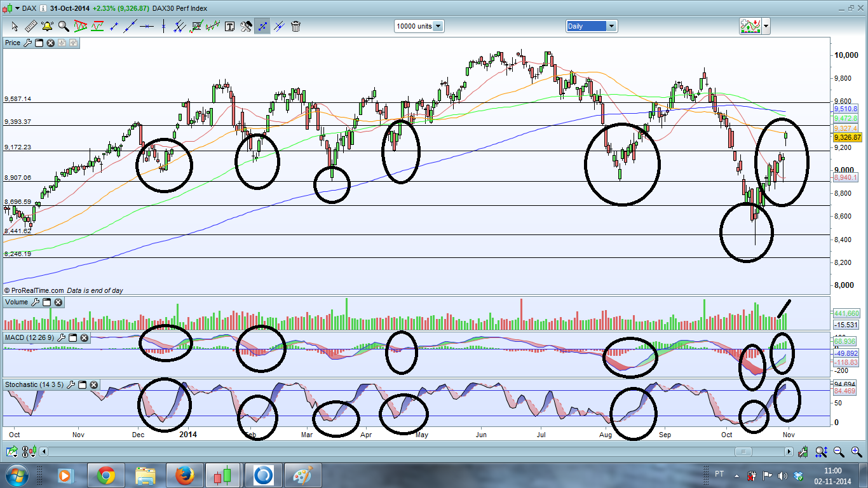Close the Stochastic indicator panel
Image resolution: width=868 pixels, height=488 pixels.
[93, 384]
